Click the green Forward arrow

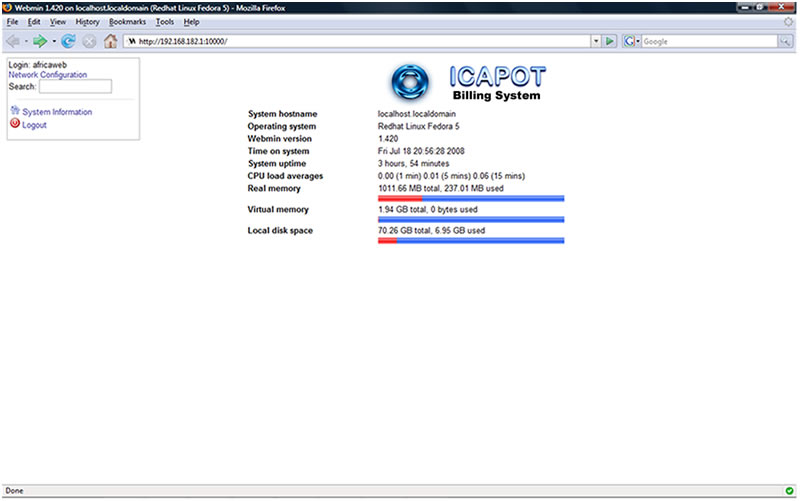[39, 41]
